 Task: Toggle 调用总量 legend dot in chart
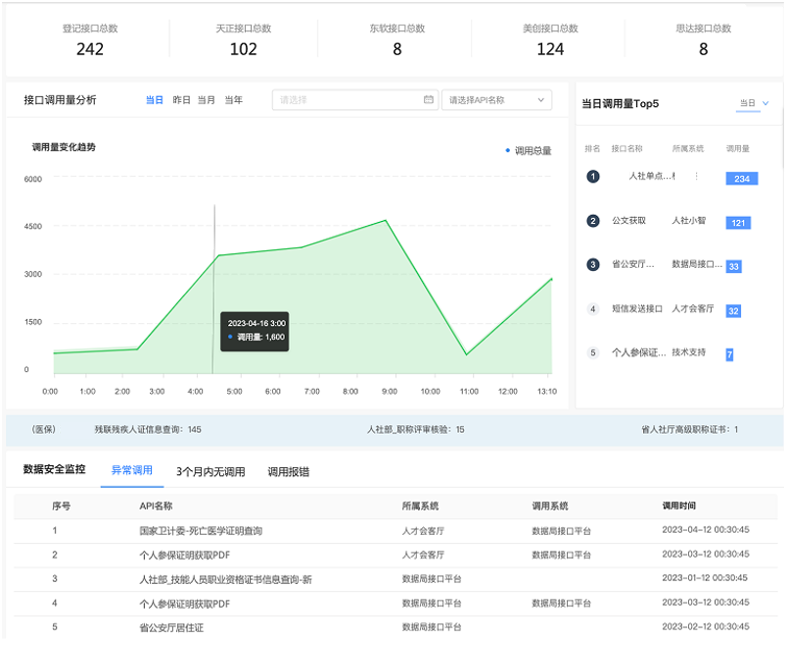point(508,150)
